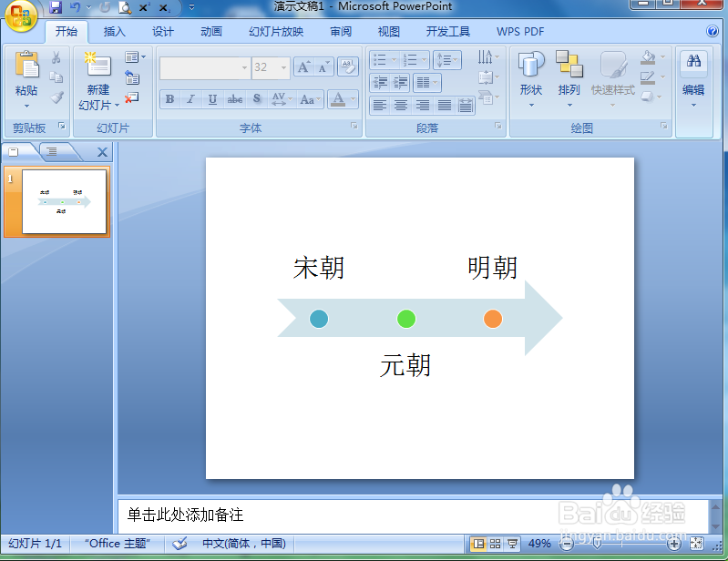Open the 编辑 editing menu
The image size is (728, 561).
pos(693,79)
